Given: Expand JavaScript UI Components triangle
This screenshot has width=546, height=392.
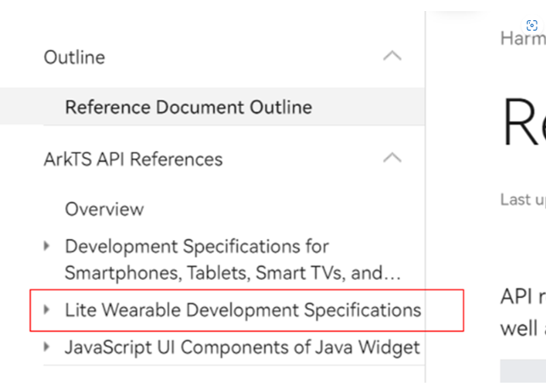Looking at the screenshot, I should [48, 346].
